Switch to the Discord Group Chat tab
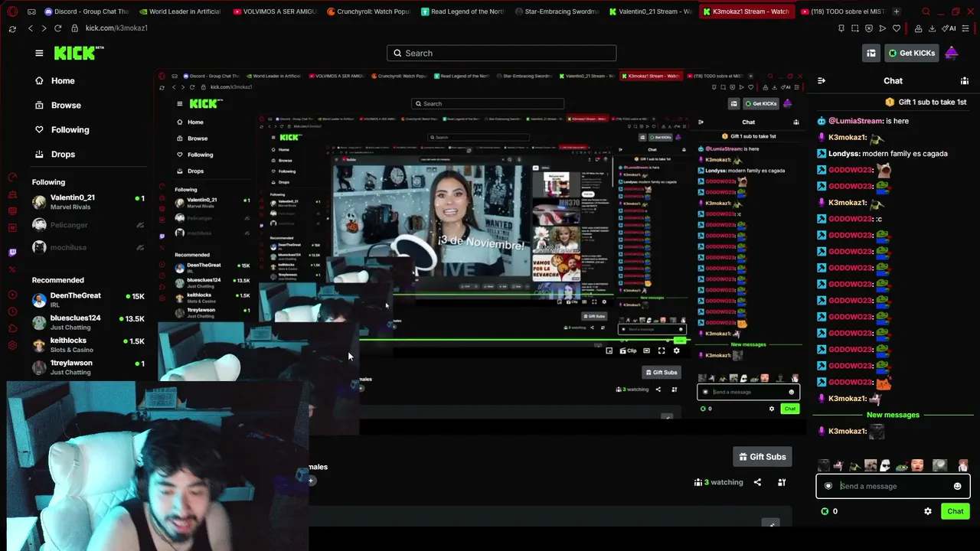 point(87,11)
